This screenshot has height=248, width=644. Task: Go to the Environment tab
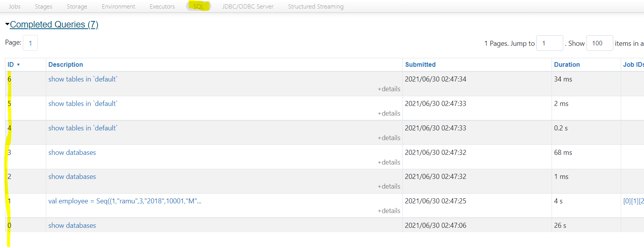tap(118, 7)
